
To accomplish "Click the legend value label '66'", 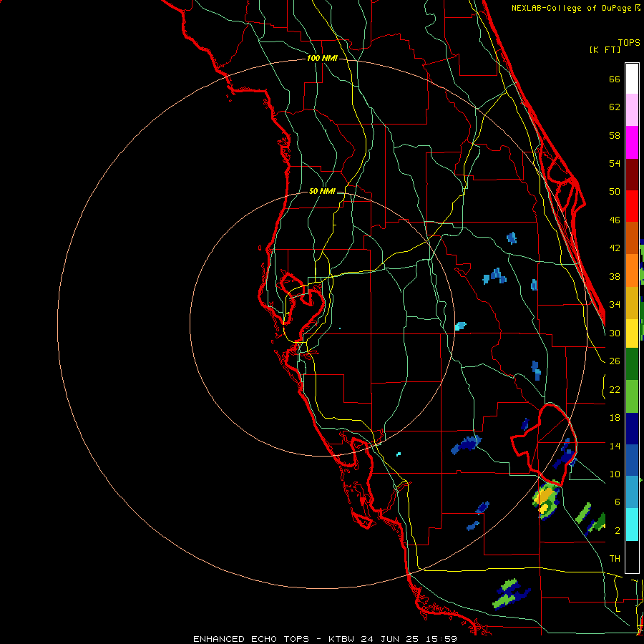I will click(615, 79).
